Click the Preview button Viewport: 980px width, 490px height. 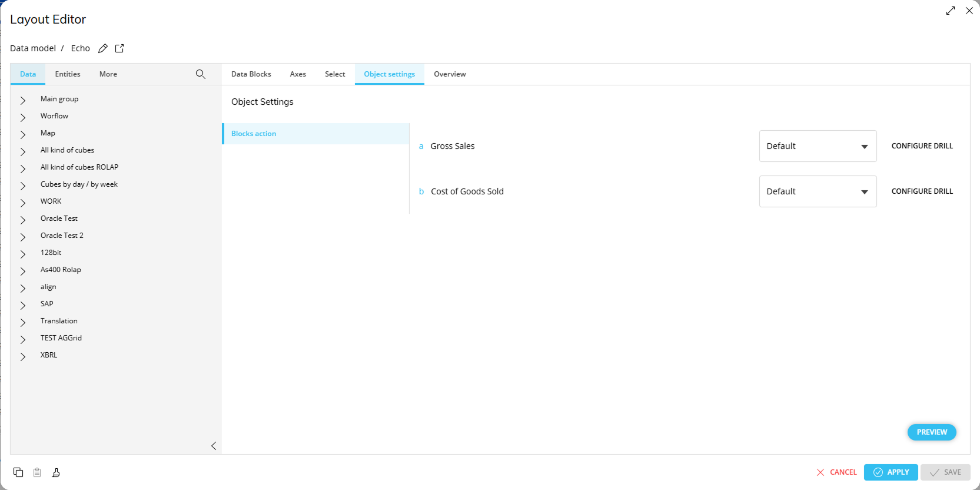(x=932, y=432)
